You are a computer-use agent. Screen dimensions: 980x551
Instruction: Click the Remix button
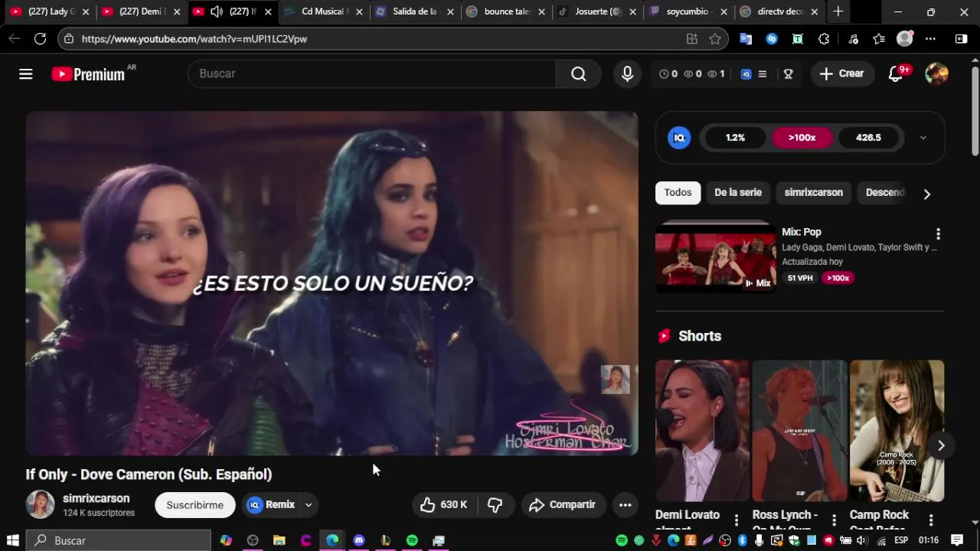[271, 504]
